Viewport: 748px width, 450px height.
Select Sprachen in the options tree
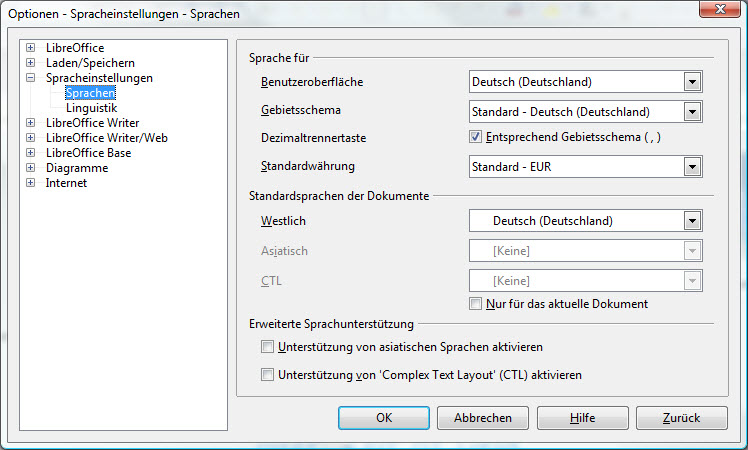tap(91, 93)
